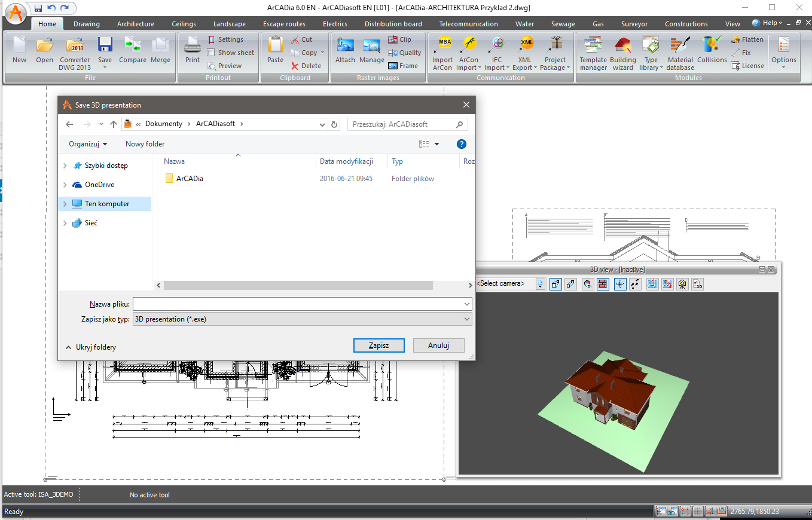
Task: Click the horizontal scrollbar in file list
Action: [298, 286]
